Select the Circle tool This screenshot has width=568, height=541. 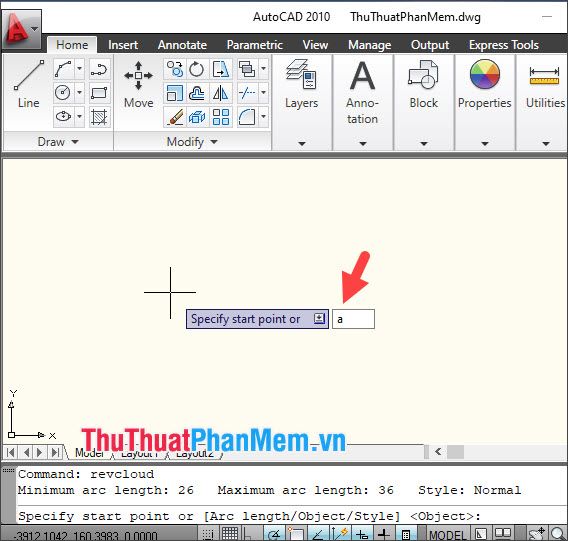click(x=63, y=93)
